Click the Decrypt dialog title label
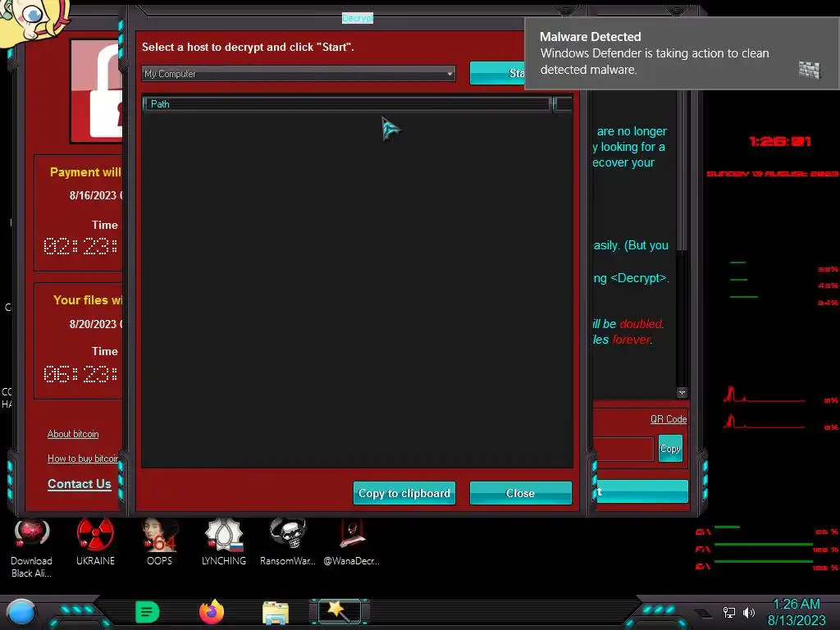The width and height of the screenshot is (840, 630). pyautogui.click(x=358, y=18)
